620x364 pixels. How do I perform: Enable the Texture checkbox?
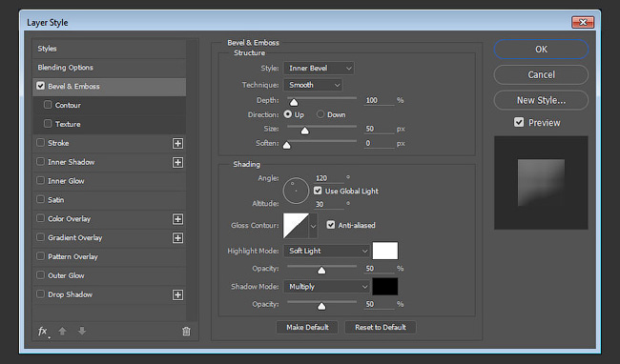(48, 124)
